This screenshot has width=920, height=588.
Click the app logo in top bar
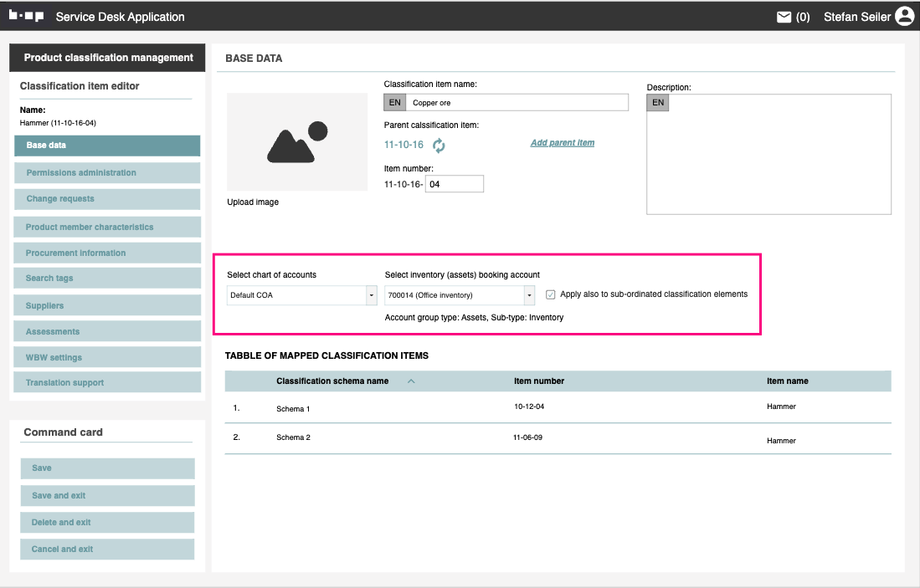(x=27, y=16)
